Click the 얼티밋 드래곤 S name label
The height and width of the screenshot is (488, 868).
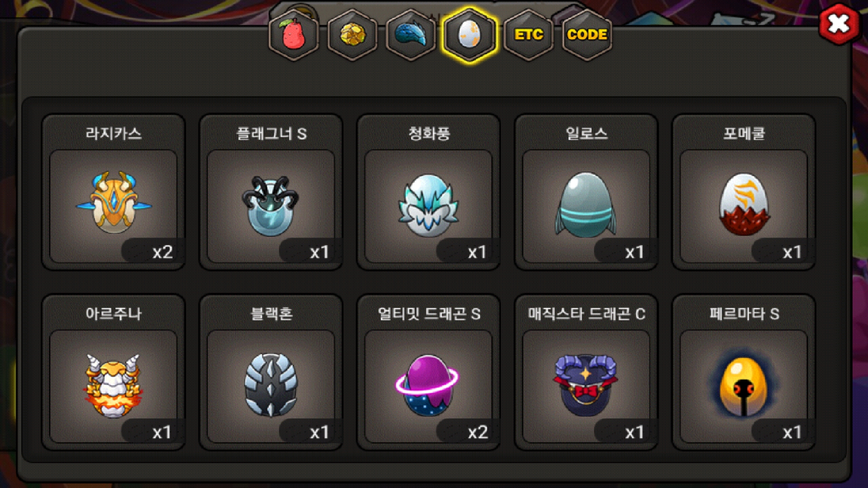pyautogui.click(x=429, y=314)
